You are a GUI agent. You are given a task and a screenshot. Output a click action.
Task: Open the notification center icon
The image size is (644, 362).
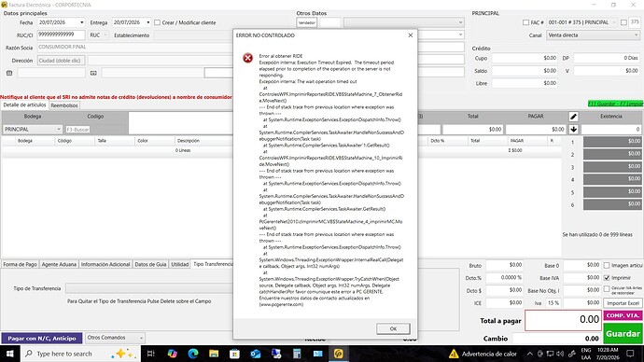(630, 354)
